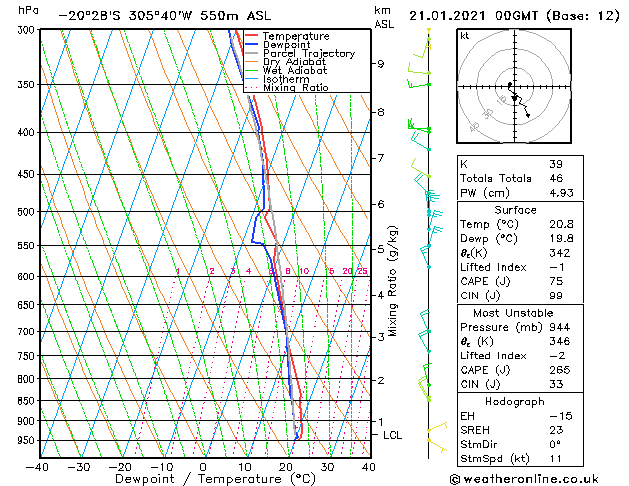Click the LCL marker label
The image size is (629, 486).
pos(392,435)
